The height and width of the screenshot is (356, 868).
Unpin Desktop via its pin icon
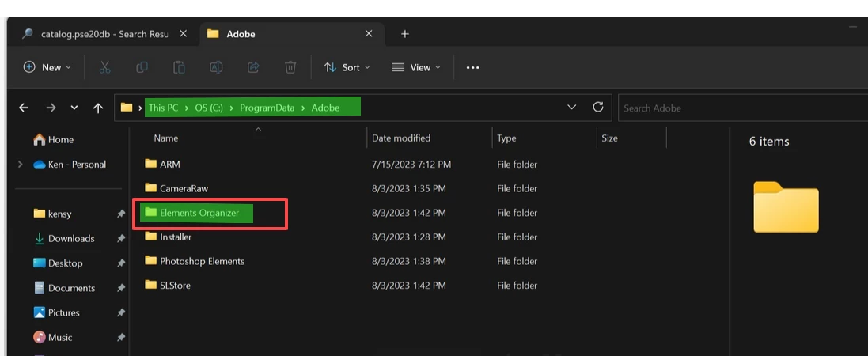(x=121, y=263)
